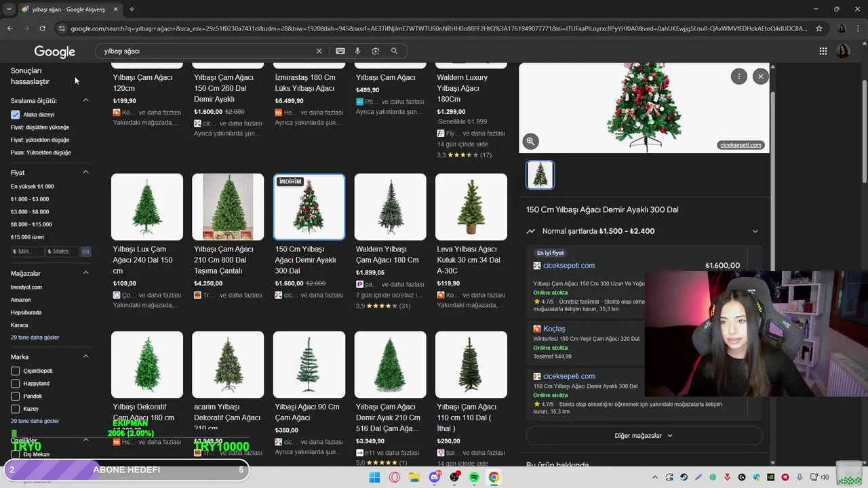Screen dimensions: 868x488
Task: Click the magnifier search submit icon
Action: tap(394, 51)
